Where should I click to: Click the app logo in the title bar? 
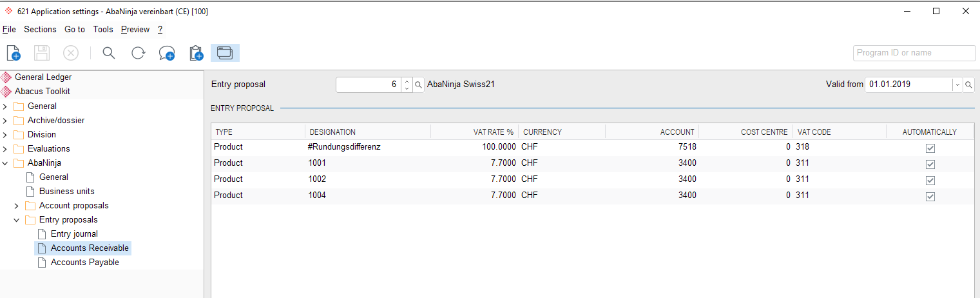[x=8, y=11]
